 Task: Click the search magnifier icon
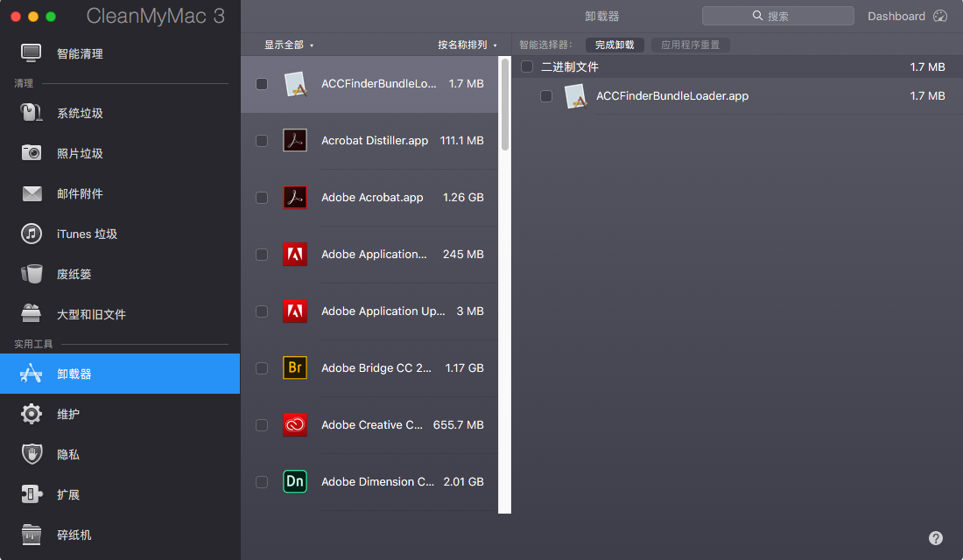point(758,16)
